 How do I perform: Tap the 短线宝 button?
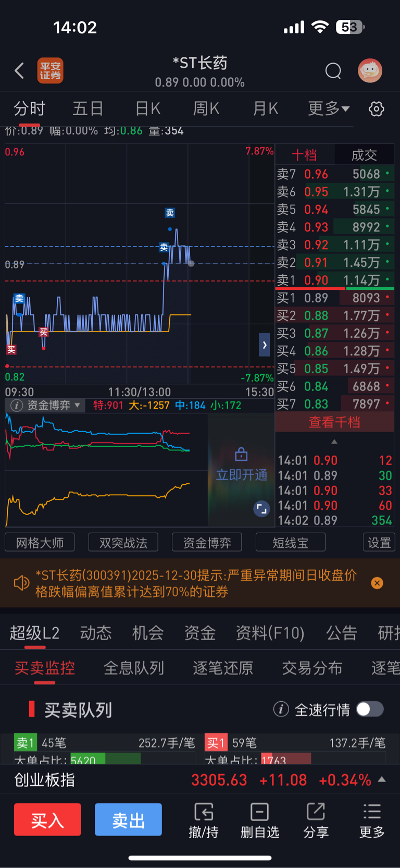click(x=291, y=543)
